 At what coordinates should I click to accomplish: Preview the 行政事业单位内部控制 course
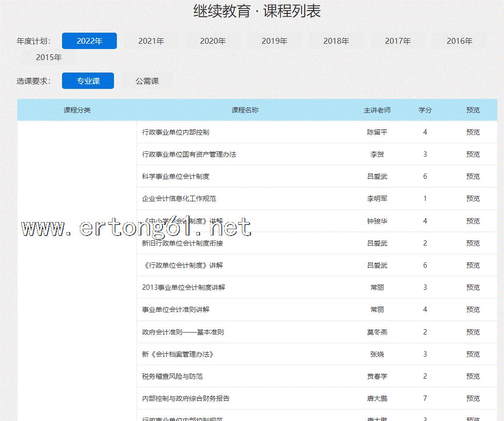[472, 132]
